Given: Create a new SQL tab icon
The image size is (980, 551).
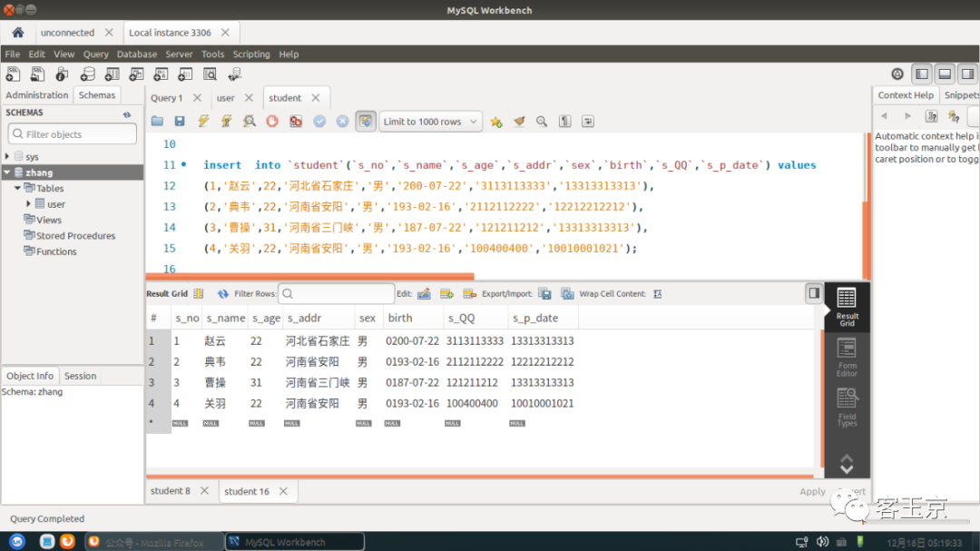Looking at the screenshot, I should (13, 74).
